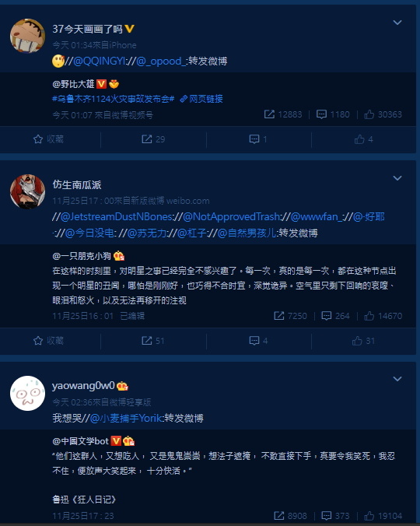420x526 pixels.
Task: Favorite the 37今天画画了吗 post with 收藏
Action: pos(48,139)
